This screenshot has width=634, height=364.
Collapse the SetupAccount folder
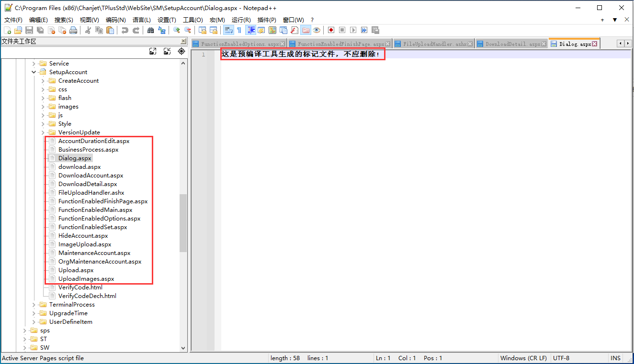point(34,72)
